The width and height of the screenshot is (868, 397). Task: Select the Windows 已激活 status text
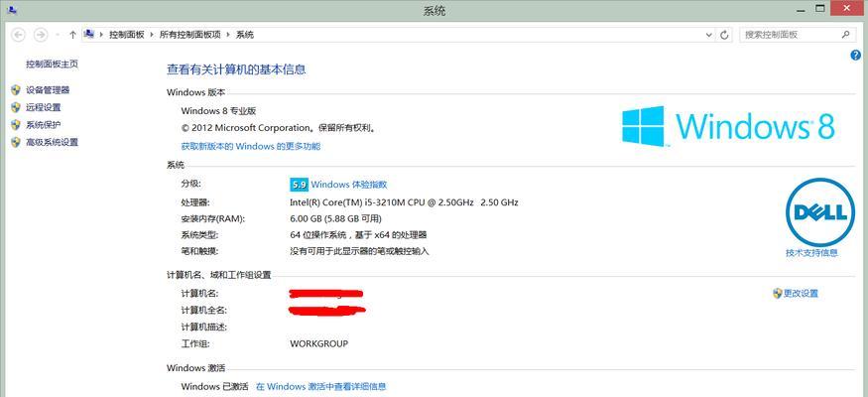pyautogui.click(x=215, y=386)
